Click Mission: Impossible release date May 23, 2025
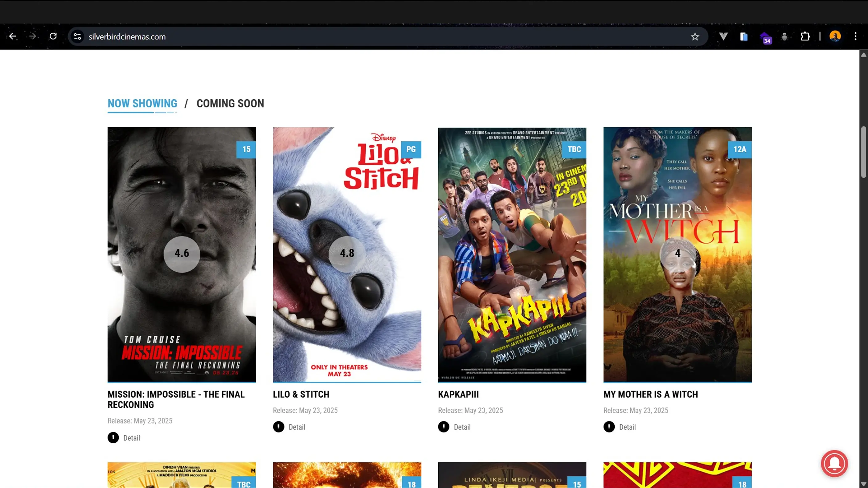868x488 pixels. coord(140,421)
